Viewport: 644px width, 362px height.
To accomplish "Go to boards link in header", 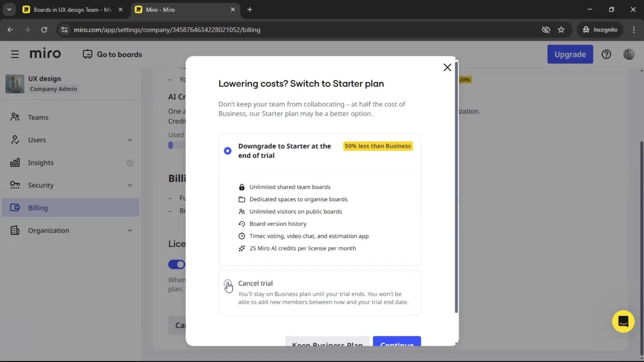I will tap(112, 54).
